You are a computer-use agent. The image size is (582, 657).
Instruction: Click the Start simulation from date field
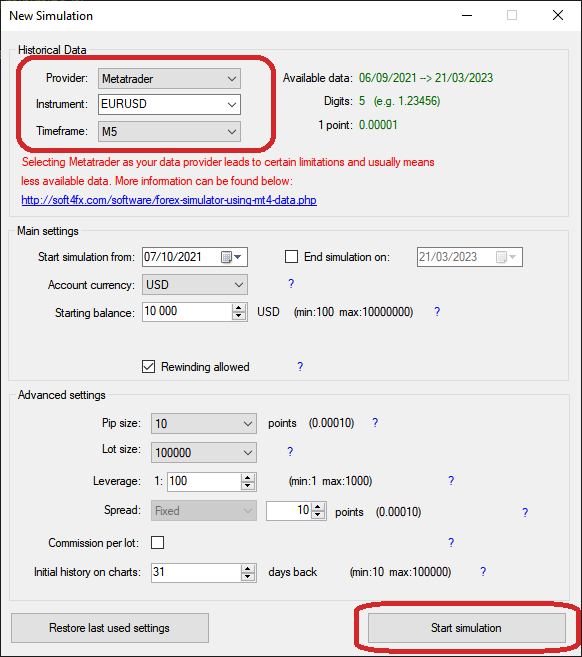tap(195, 257)
